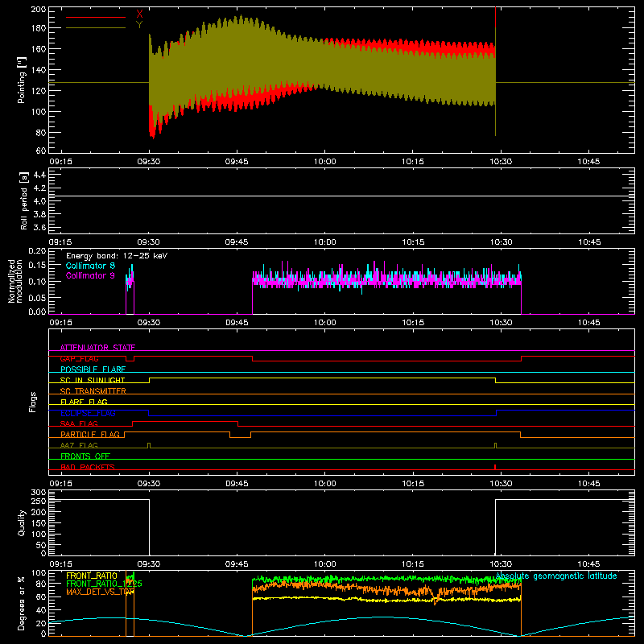Select the SC_IN_SUNLIGHT flag label
The image size is (644, 644).
pyautogui.click(x=93, y=380)
